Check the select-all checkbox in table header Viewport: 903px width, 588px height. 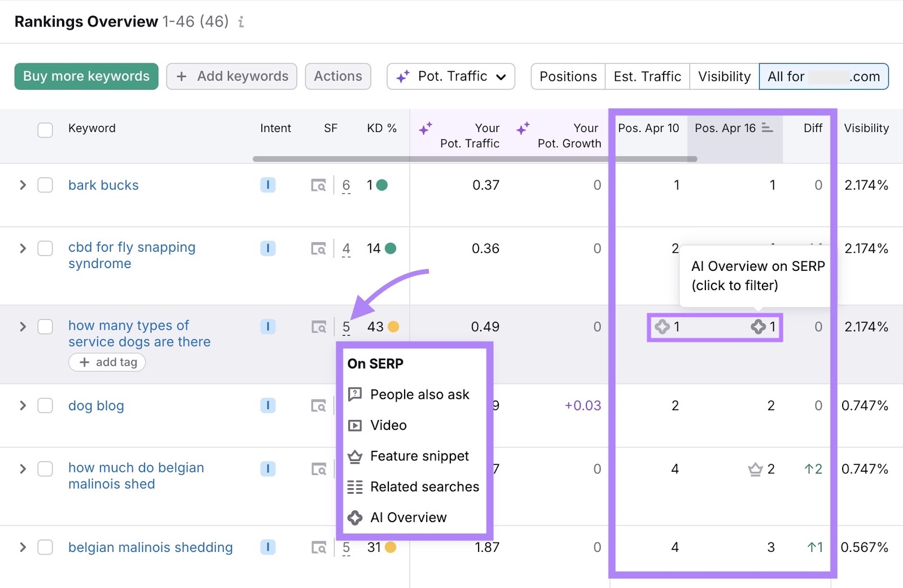[45, 130]
